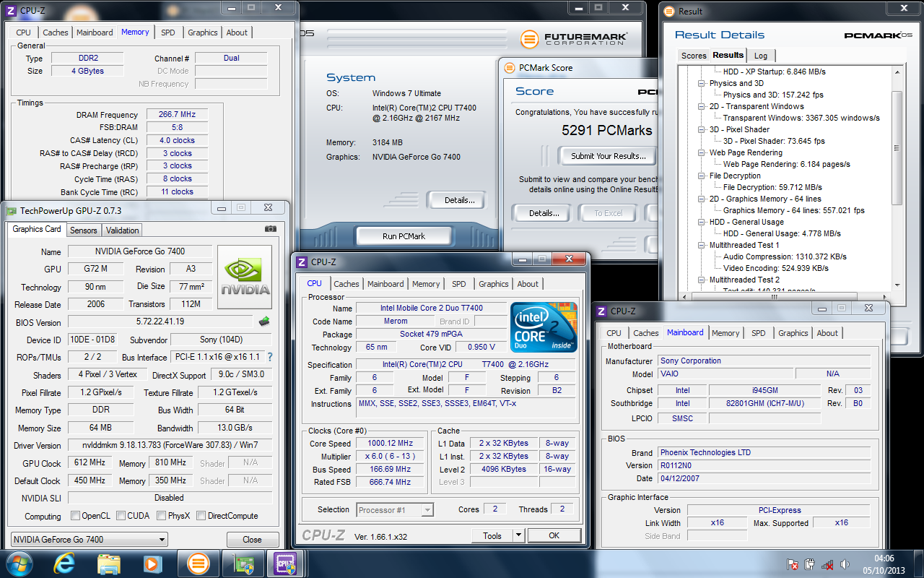Click the volume speaker tray icon
The image size is (924, 578).
[845, 564]
